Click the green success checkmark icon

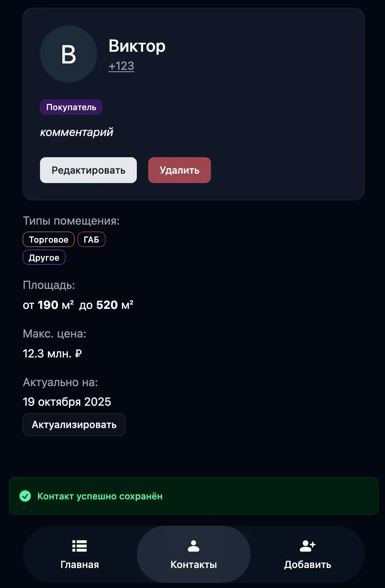click(x=25, y=496)
